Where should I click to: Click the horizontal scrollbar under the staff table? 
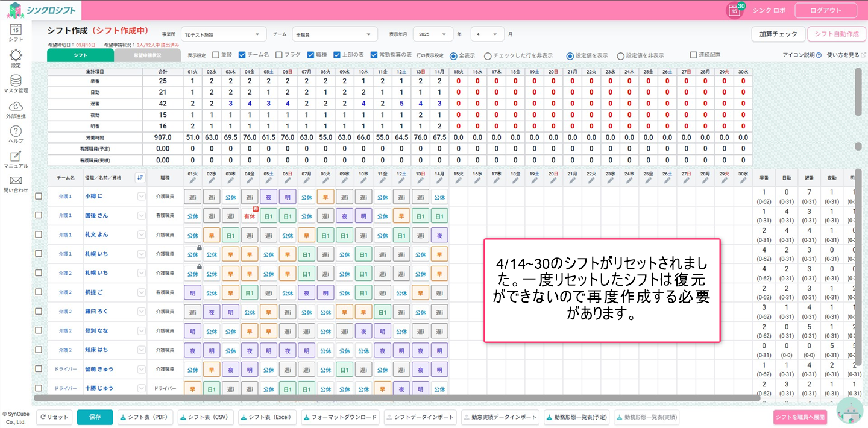(397, 398)
